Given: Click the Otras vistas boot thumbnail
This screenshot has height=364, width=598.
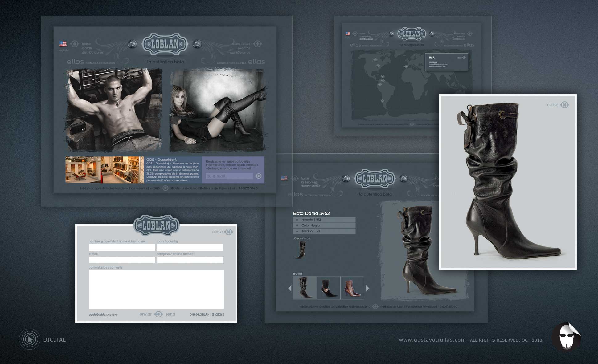Looking at the screenshot, I should 300,250.
